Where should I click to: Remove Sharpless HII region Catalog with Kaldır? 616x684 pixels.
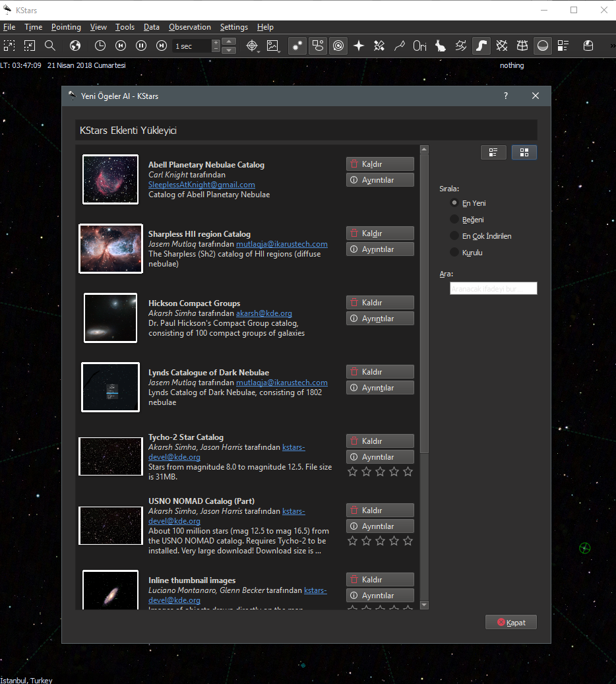[380, 233]
